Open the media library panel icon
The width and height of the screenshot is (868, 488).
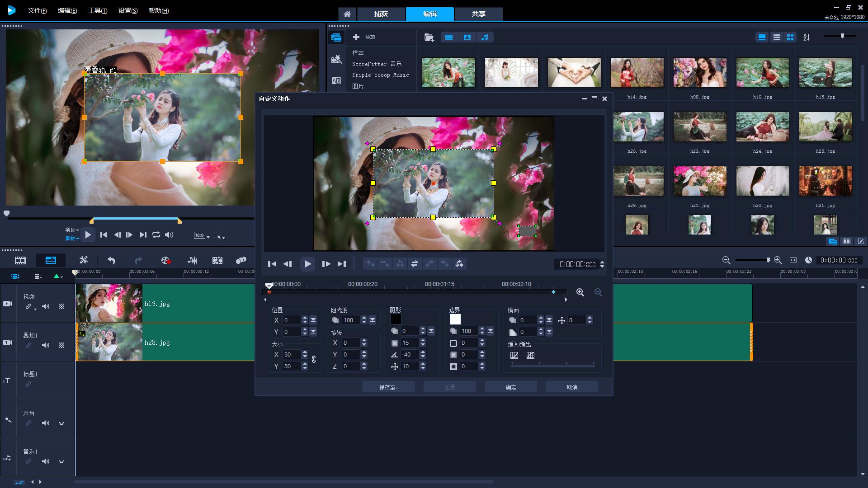pyautogui.click(x=336, y=38)
